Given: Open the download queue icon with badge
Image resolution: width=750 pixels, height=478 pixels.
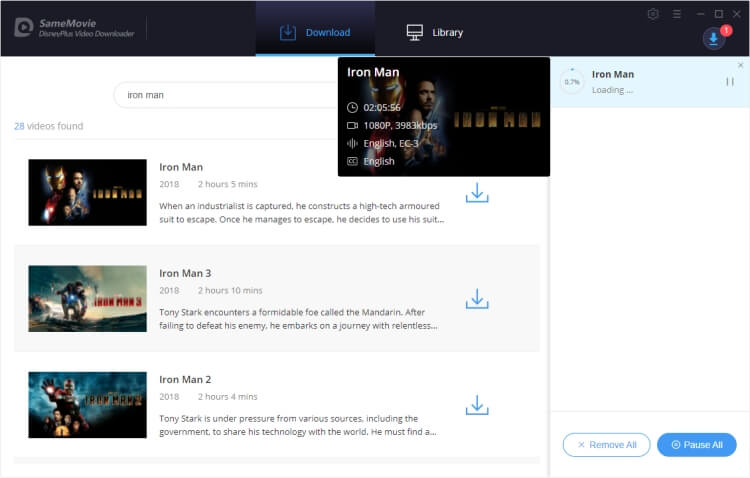Looking at the screenshot, I should point(714,38).
